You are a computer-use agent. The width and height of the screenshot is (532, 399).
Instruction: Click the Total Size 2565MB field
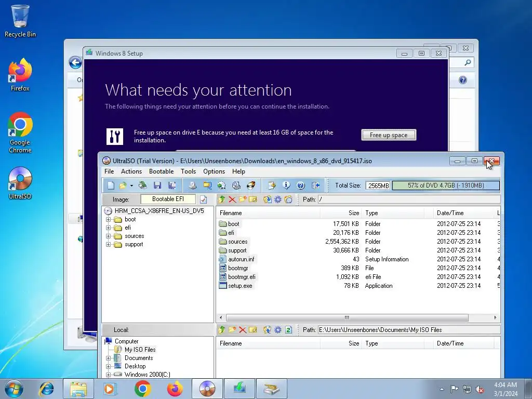(378, 185)
